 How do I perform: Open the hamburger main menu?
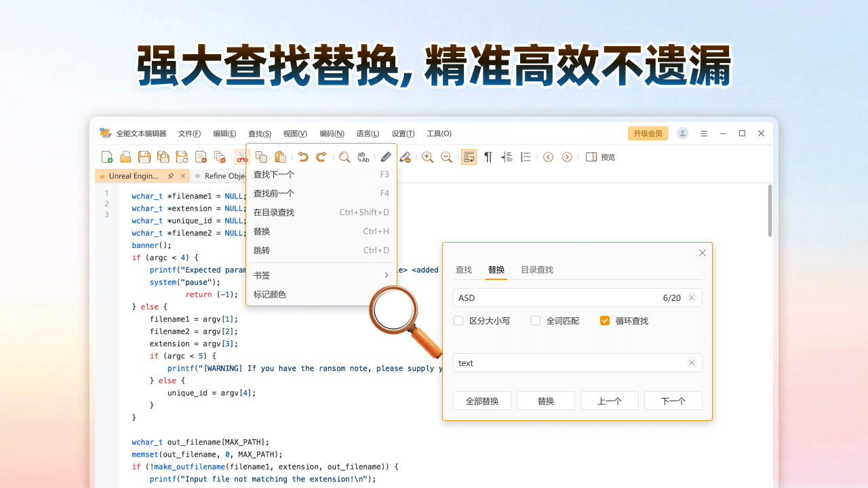point(704,134)
